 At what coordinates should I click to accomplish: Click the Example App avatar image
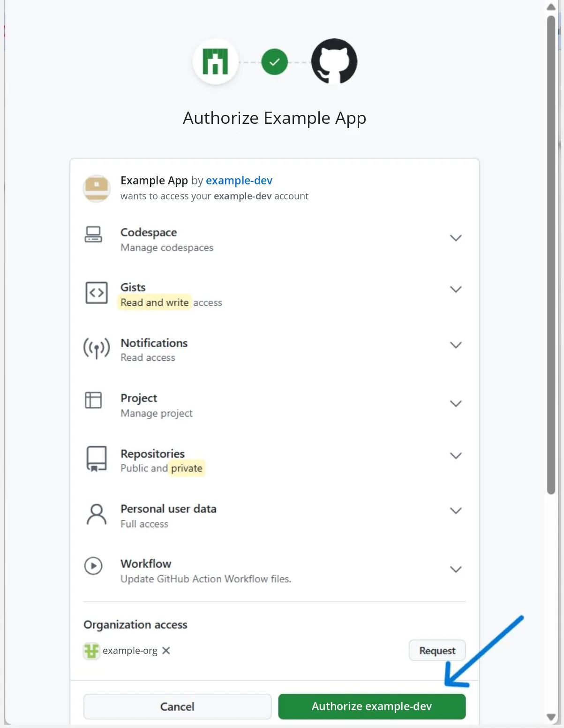pos(97,188)
